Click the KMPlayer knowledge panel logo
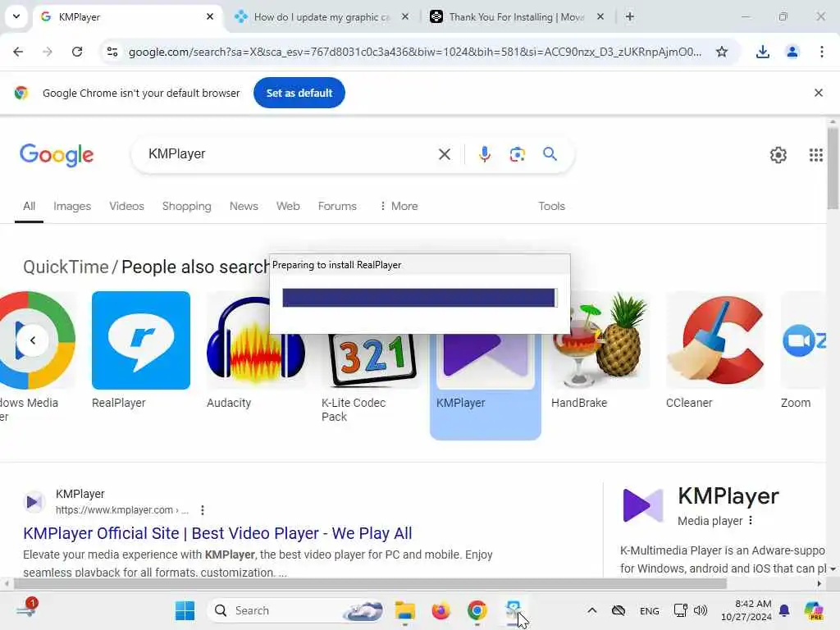The height and width of the screenshot is (630, 840). click(643, 505)
